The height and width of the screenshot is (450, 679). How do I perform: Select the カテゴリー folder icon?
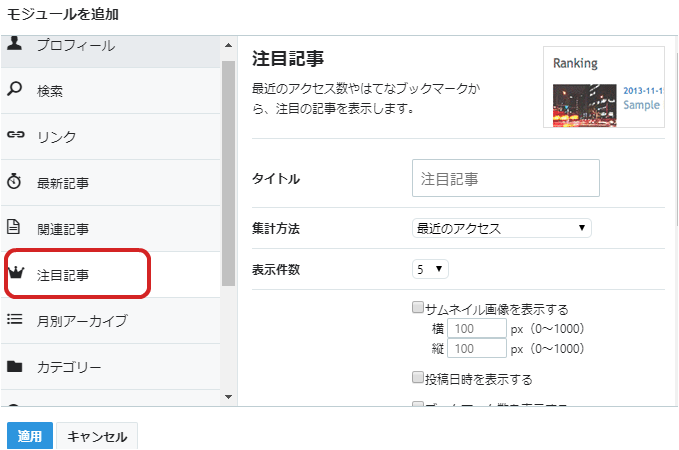click(15, 366)
